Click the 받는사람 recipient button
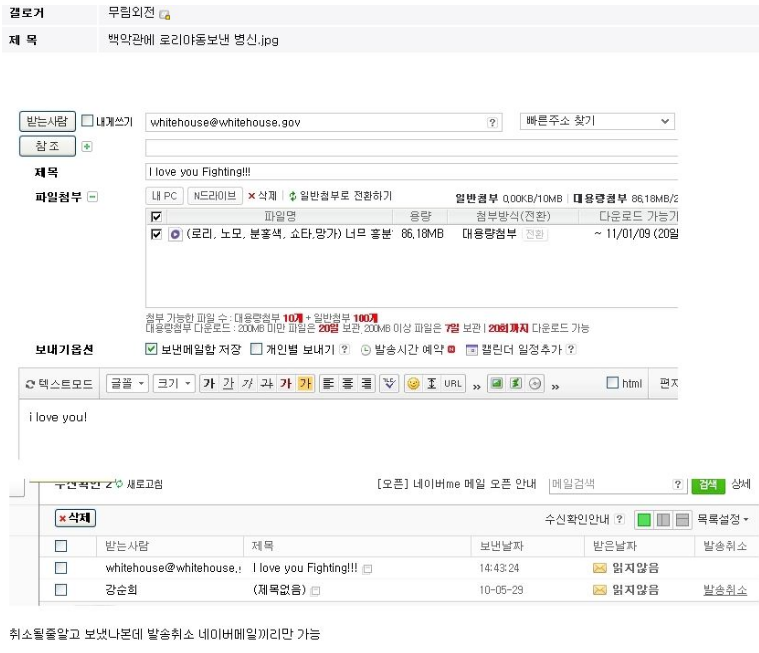 47,121
